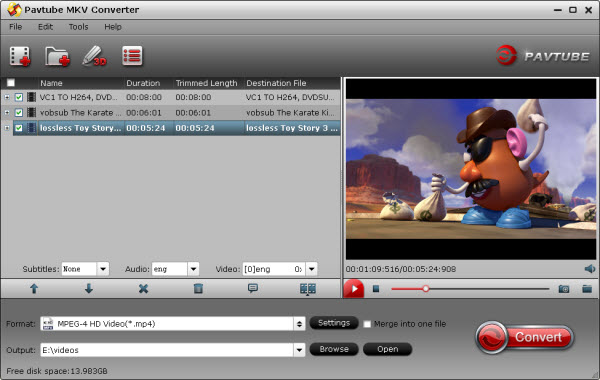This screenshot has height=380, width=600.
Task: Open the Edit menu
Action: point(45,27)
